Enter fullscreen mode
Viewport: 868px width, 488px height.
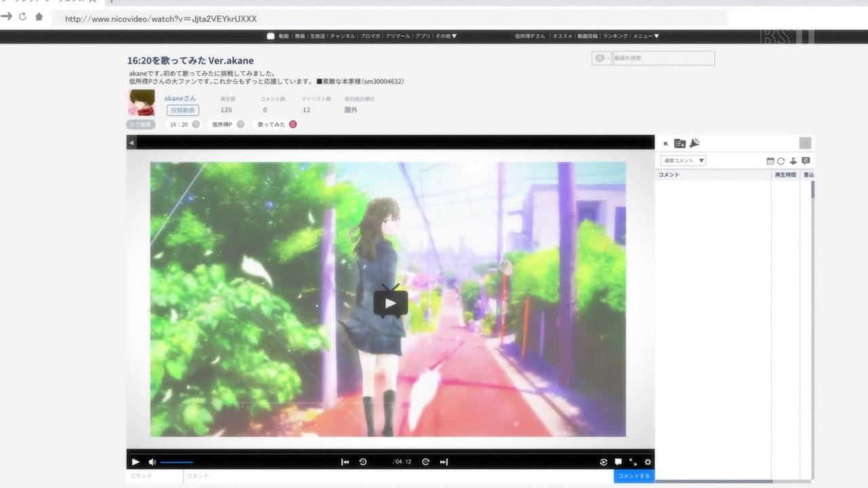pyautogui.click(x=633, y=462)
